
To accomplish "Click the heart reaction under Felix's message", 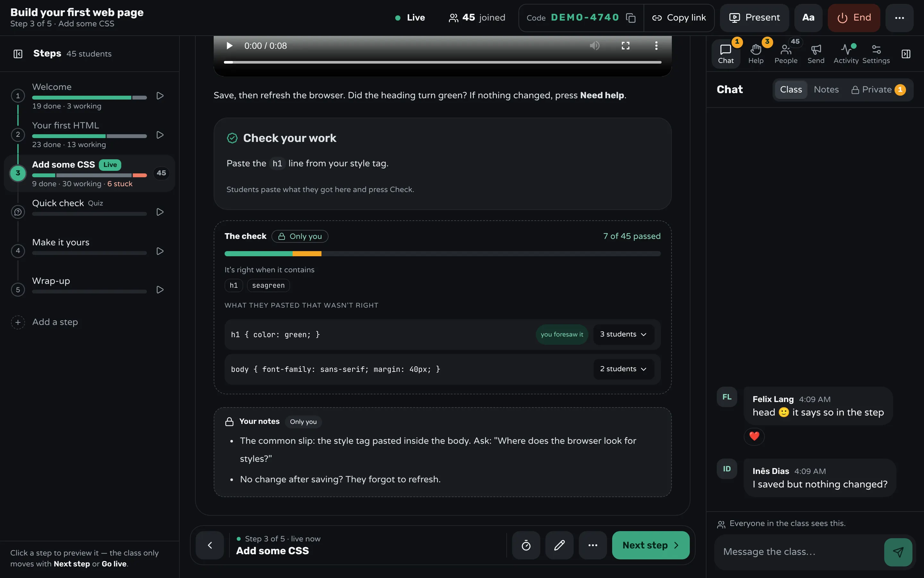I will tap(754, 436).
